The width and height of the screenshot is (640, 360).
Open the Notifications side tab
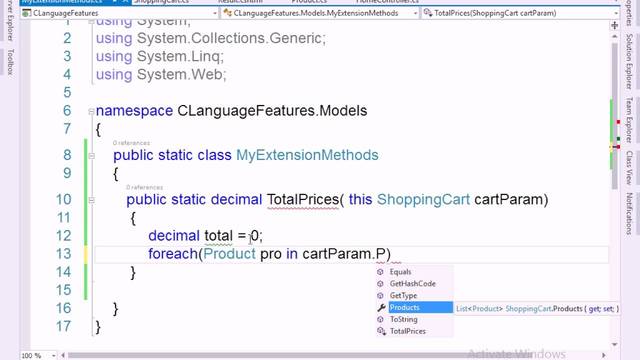(629, 213)
